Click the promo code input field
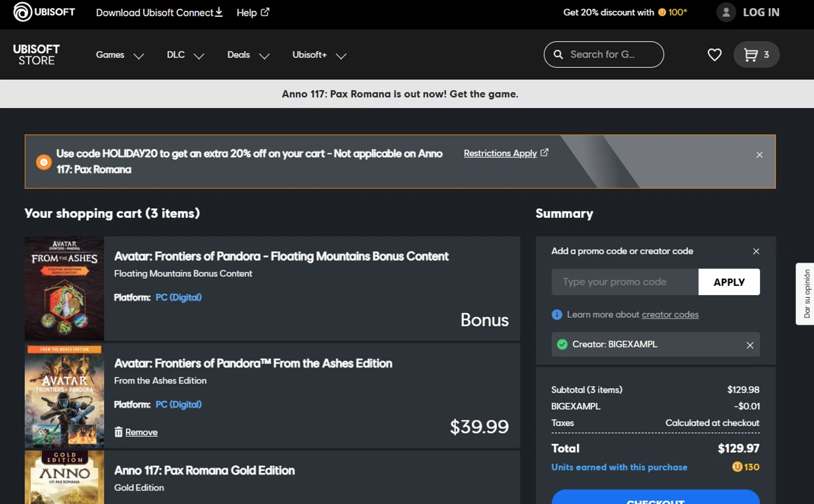Viewport: 814px width, 504px height. coord(625,282)
